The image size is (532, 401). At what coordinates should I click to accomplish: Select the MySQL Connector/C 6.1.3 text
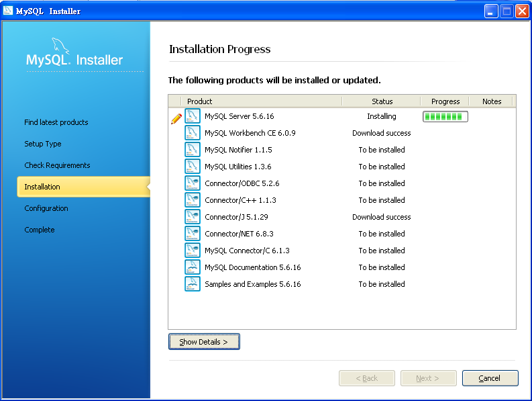[247, 251]
